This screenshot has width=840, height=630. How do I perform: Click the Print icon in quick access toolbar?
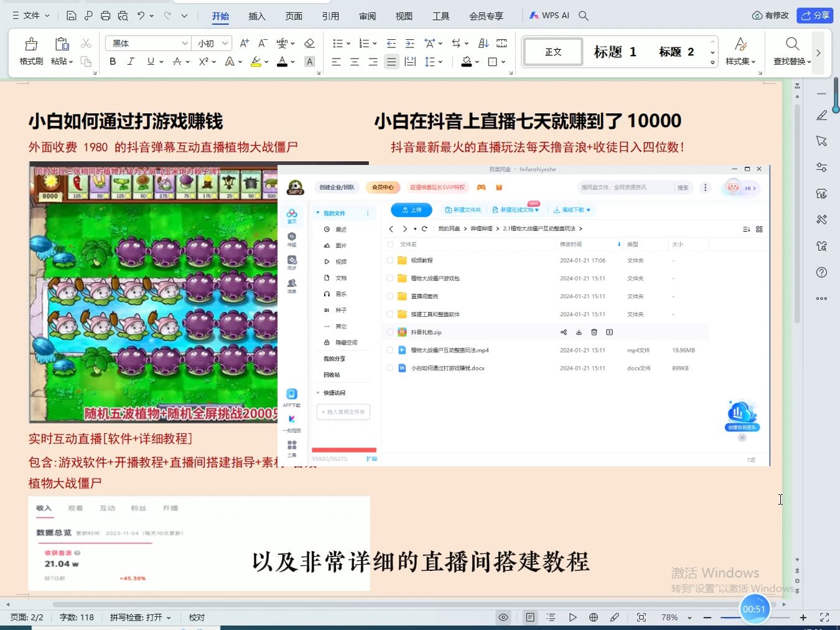[106, 16]
